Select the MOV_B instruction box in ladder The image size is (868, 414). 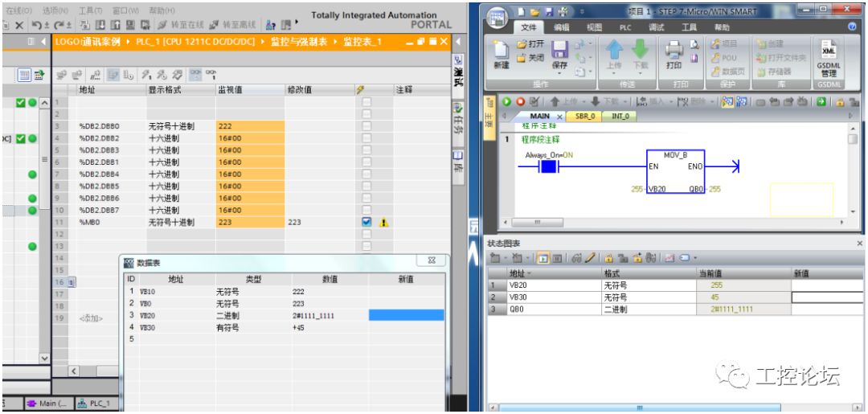pos(675,171)
